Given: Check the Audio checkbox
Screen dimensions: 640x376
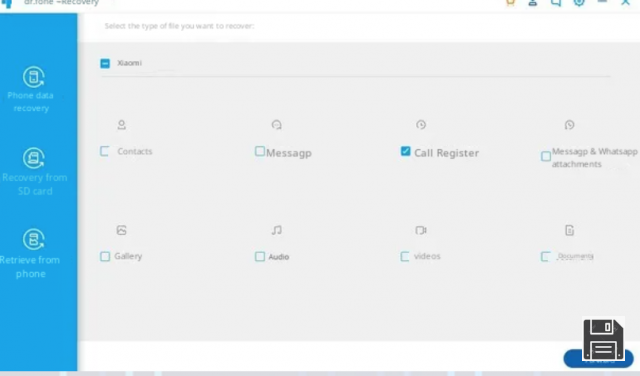Looking at the screenshot, I should point(260,256).
